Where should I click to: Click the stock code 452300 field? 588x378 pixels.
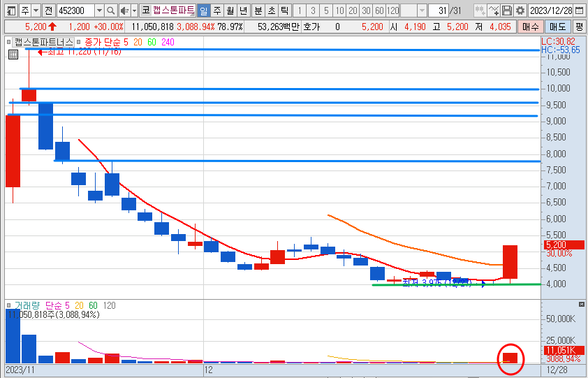(x=75, y=10)
